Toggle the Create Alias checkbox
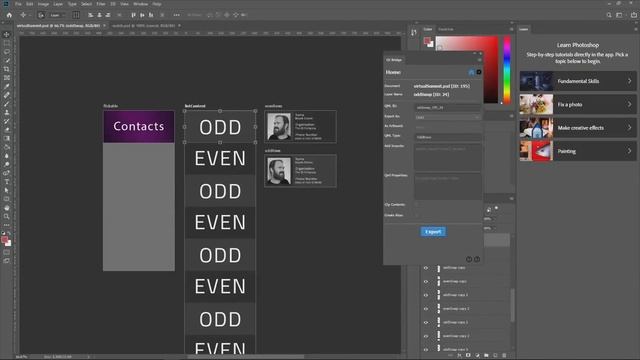Screen dimensions: 640x360 tap(416, 215)
